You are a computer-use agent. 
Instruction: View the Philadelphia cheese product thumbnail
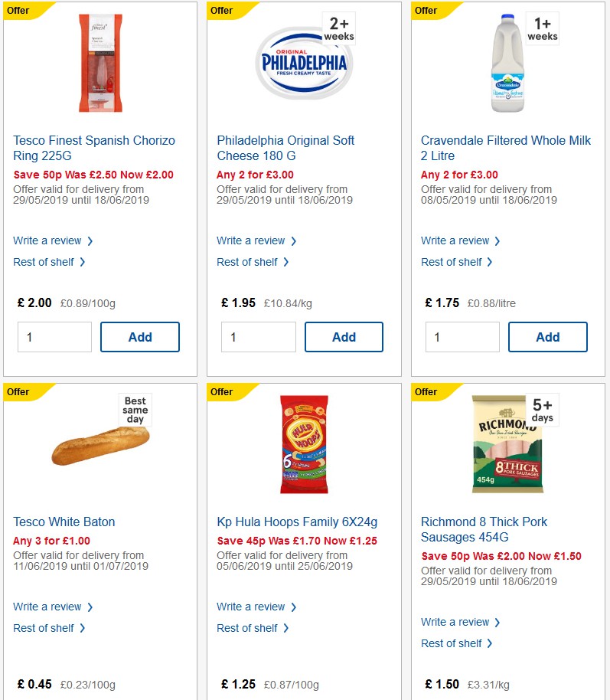point(303,63)
